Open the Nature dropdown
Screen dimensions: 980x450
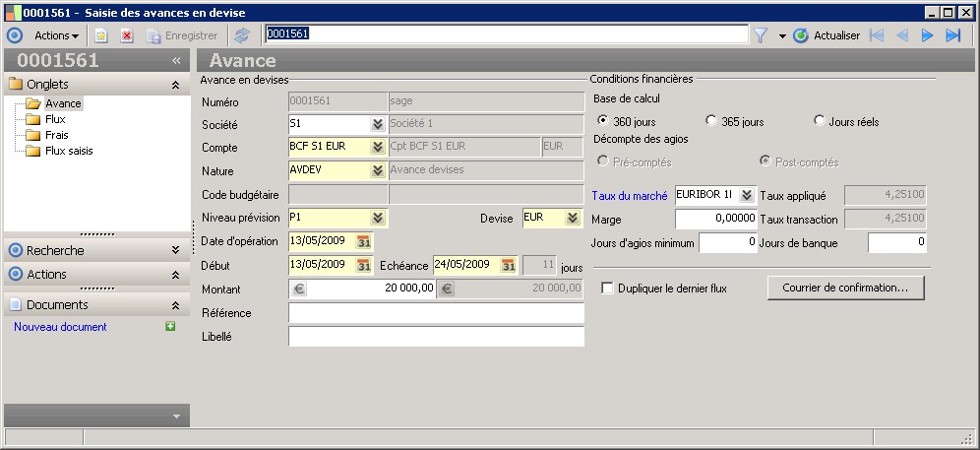378,170
